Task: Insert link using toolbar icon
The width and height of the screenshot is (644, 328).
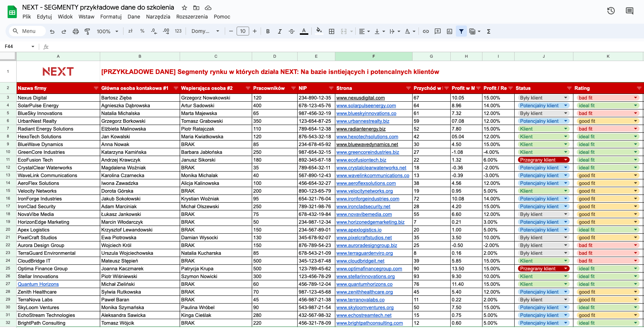Action: 426,31
